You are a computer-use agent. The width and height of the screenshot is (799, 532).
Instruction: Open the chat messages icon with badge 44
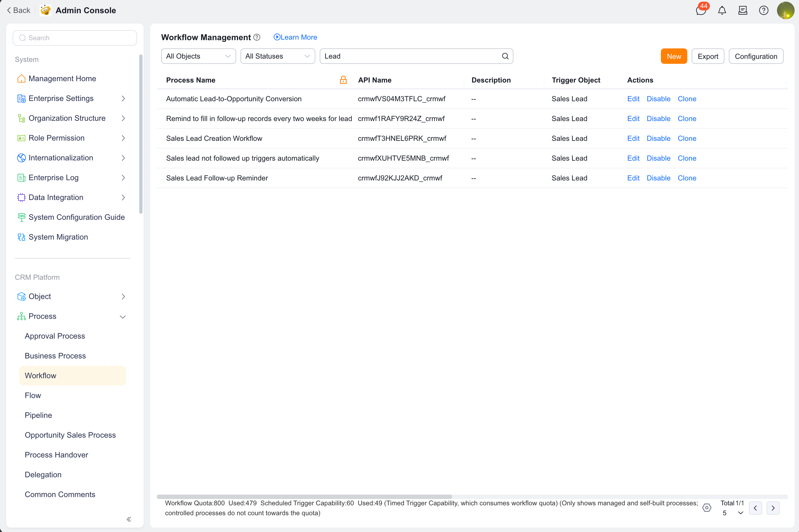click(701, 10)
